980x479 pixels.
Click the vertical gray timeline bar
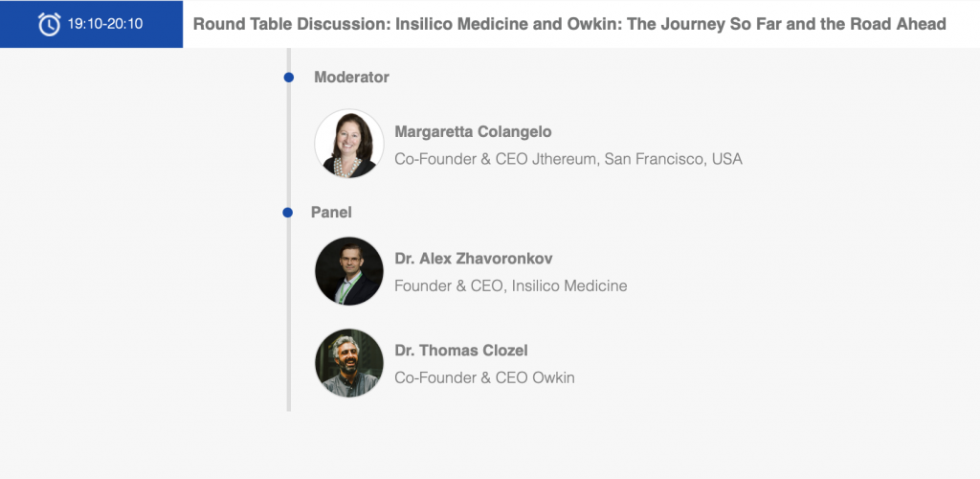(x=289, y=230)
